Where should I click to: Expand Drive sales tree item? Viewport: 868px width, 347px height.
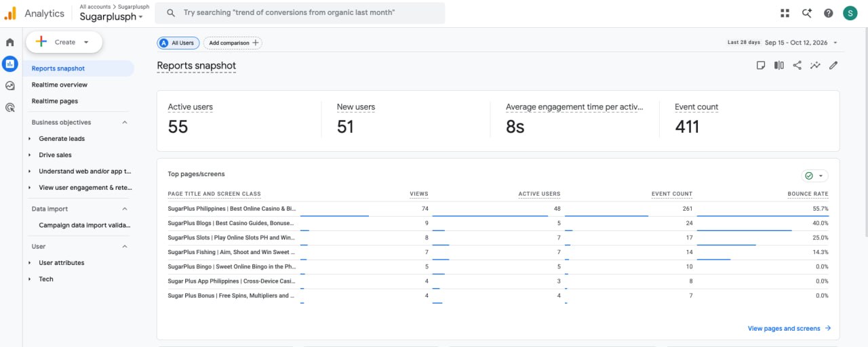click(29, 155)
